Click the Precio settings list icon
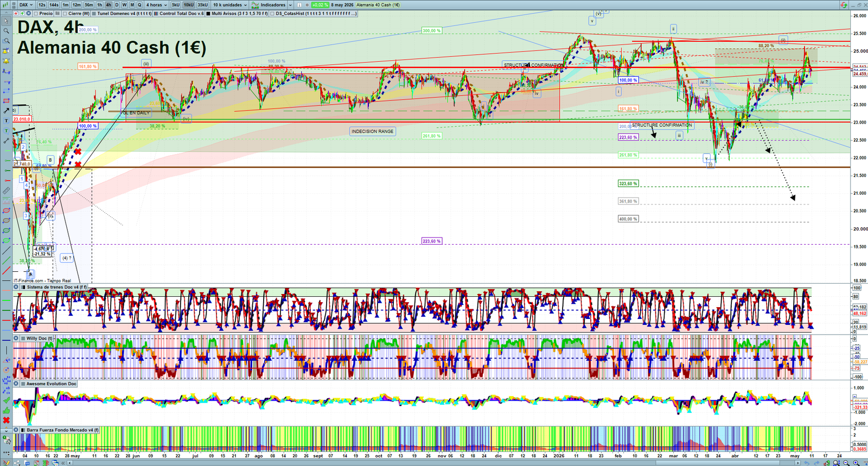868x466 pixels. pos(58,14)
